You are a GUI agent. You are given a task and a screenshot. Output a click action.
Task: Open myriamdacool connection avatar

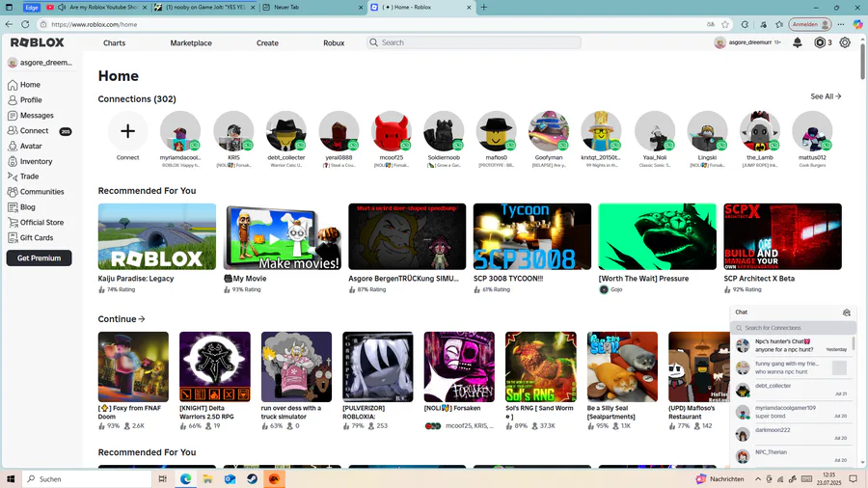[x=180, y=131]
